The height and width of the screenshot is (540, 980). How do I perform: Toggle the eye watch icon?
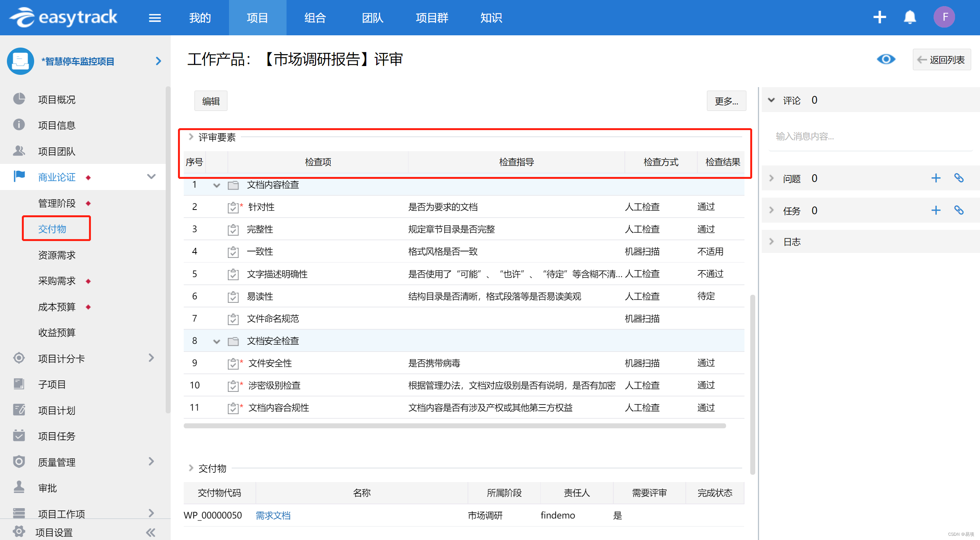[886, 59]
